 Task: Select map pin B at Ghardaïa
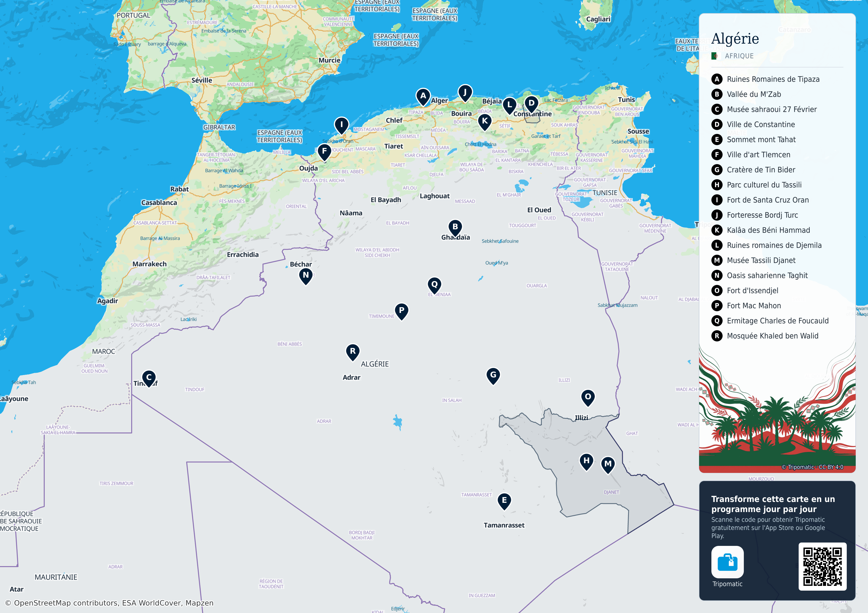tap(455, 228)
